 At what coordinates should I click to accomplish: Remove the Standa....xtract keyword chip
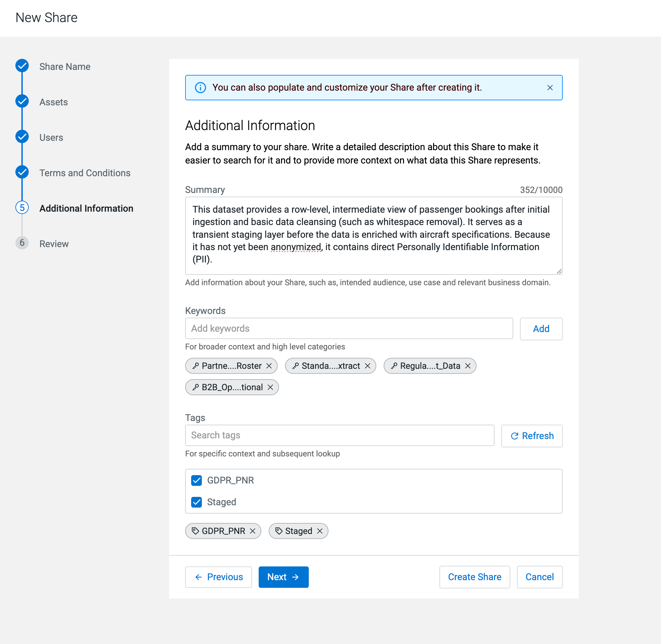tap(368, 366)
